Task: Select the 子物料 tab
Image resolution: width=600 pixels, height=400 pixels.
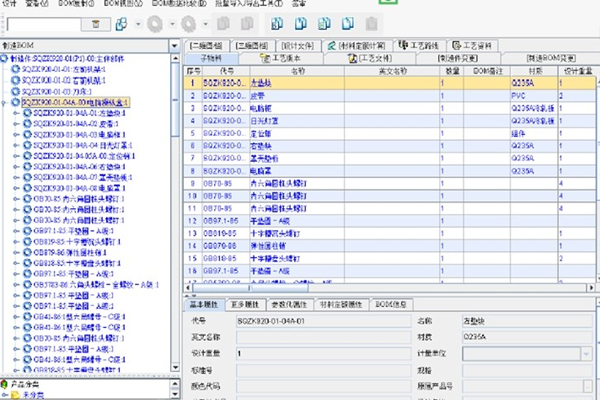Action: pyautogui.click(x=211, y=59)
